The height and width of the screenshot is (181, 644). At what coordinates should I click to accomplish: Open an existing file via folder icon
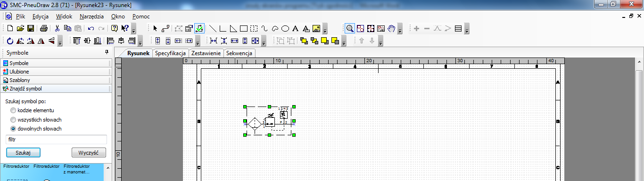tap(20, 28)
